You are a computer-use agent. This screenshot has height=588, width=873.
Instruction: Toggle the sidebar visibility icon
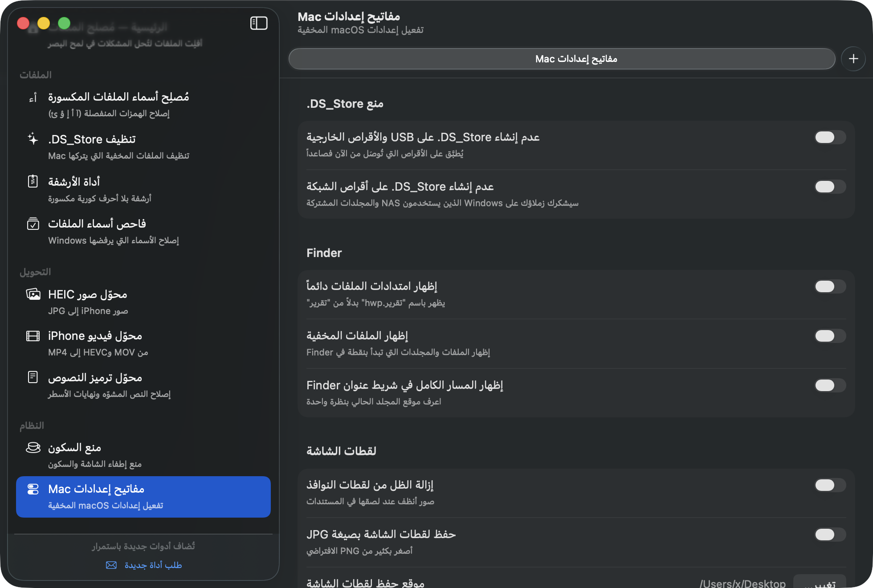pyautogui.click(x=259, y=23)
